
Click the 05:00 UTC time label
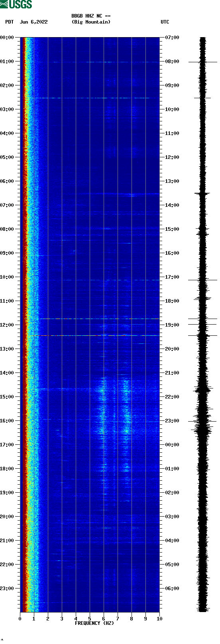(x=172, y=565)
